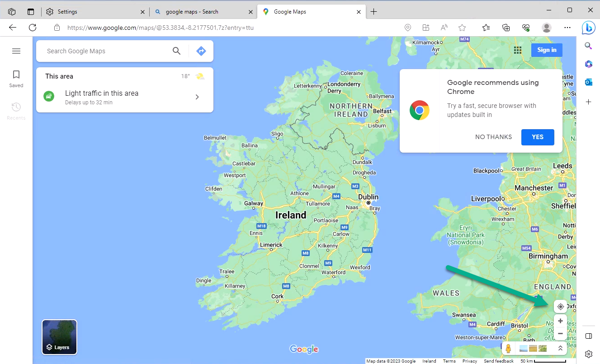Toggle the sidebar visibility icon

pos(588,336)
